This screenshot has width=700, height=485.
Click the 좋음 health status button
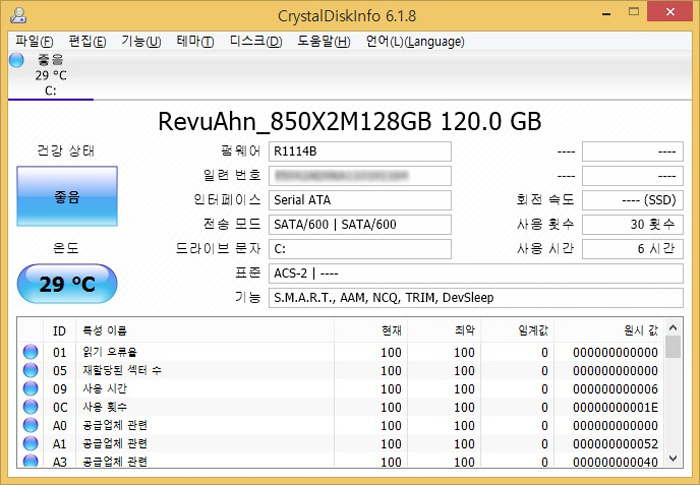pyautogui.click(x=67, y=197)
